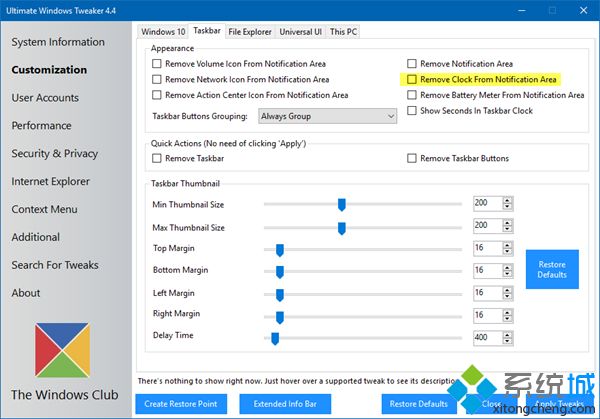Open Search For Tweaks
Screen dimensions: 600x419
click(55, 265)
